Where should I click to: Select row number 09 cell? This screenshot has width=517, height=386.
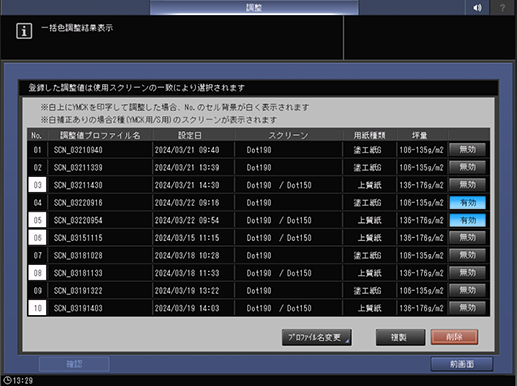coord(37,291)
